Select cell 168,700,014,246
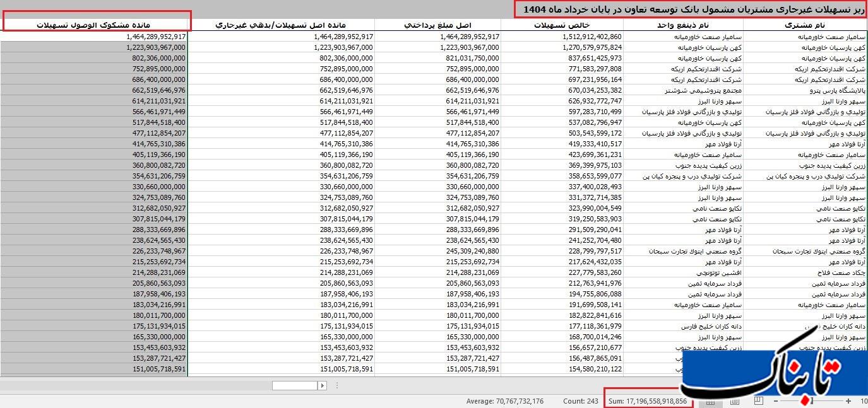The width and height of the screenshot is (868, 408). [562, 337]
